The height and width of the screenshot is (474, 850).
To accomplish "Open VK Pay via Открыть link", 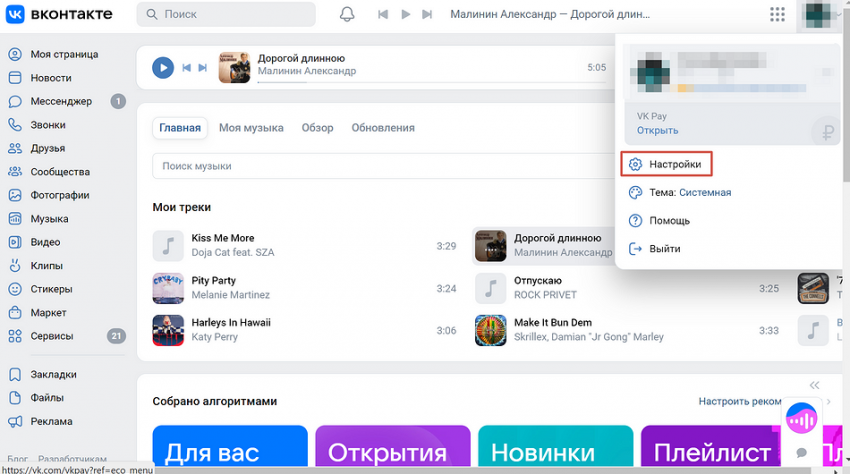I will 657,130.
